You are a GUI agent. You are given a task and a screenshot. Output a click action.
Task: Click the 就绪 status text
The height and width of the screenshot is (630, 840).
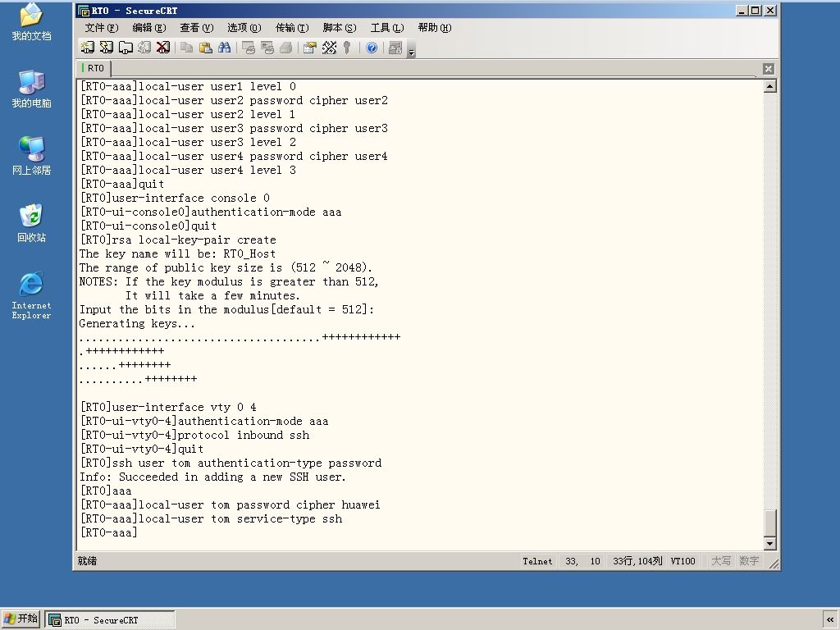coord(87,561)
